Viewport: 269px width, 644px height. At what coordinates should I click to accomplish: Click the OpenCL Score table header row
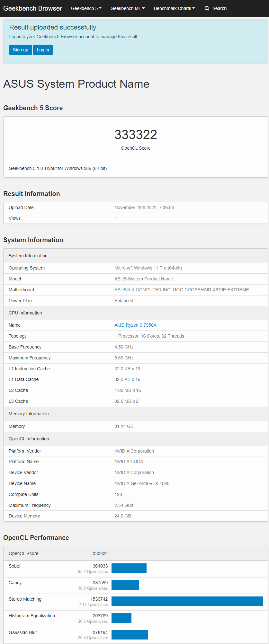(x=136, y=553)
